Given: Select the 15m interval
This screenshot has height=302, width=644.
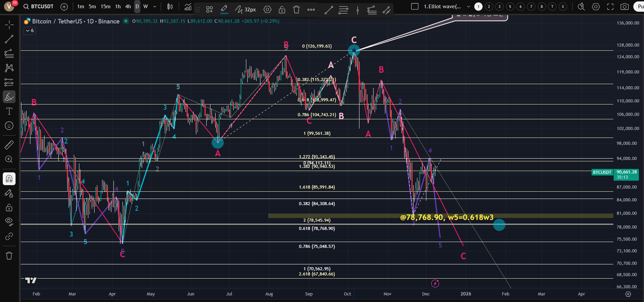Looking at the screenshot, I should click(106, 7).
